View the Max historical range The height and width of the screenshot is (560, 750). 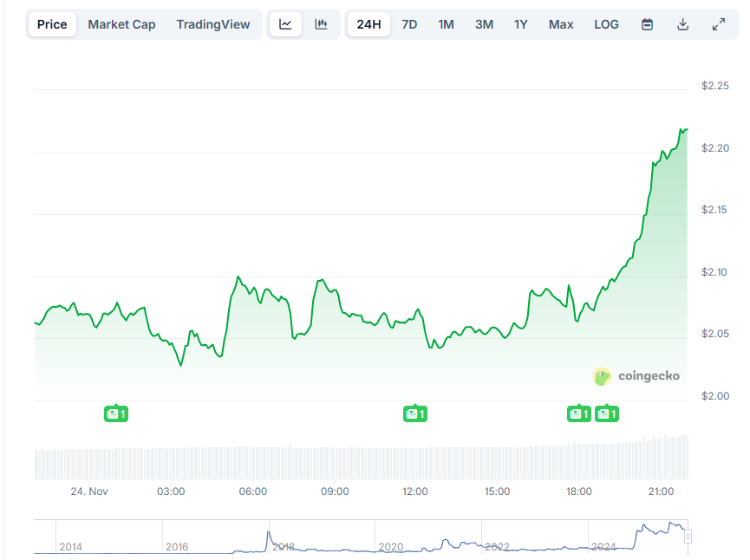560,24
